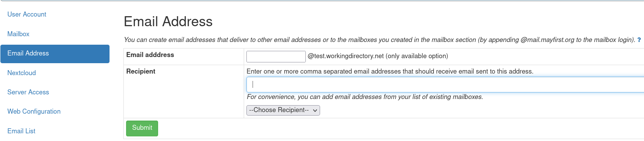Click the bold Email adddress field label
This screenshot has width=644, height=141.
150,55
